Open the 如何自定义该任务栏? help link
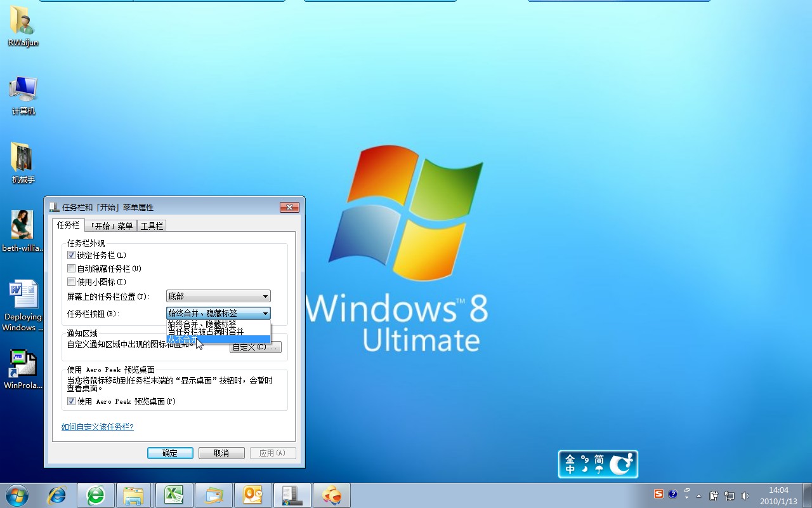Image resolution: width=812 pixels, height=508 pixels. point(97,427)
